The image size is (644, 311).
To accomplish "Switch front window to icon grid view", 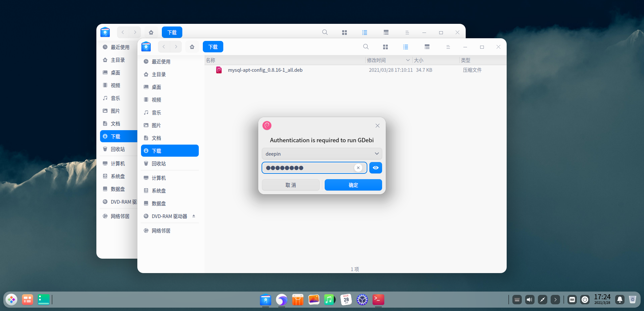I will tap(385, 47).
